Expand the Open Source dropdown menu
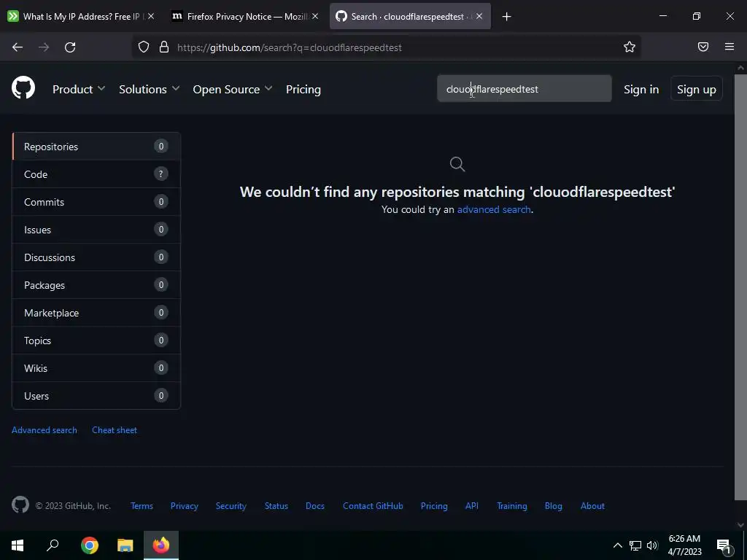The height and width of the screenshot is (560, 747). click(233, 89)
